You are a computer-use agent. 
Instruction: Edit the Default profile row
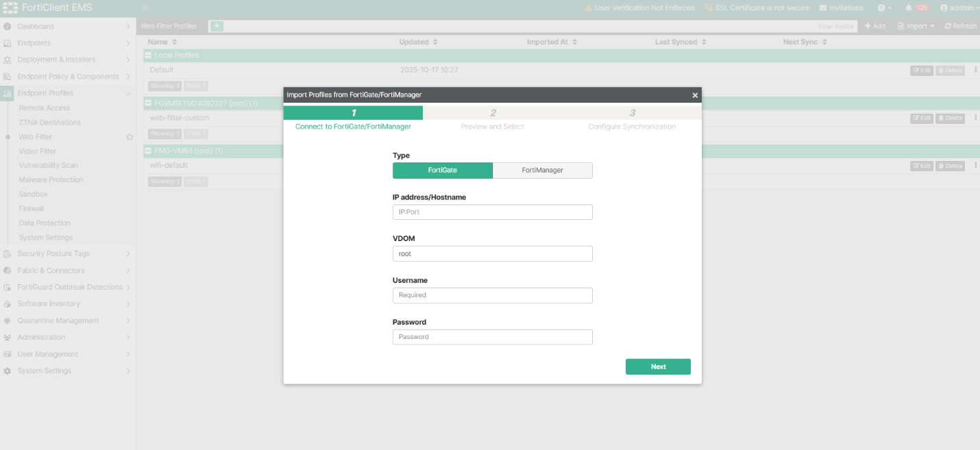point(922,71)
